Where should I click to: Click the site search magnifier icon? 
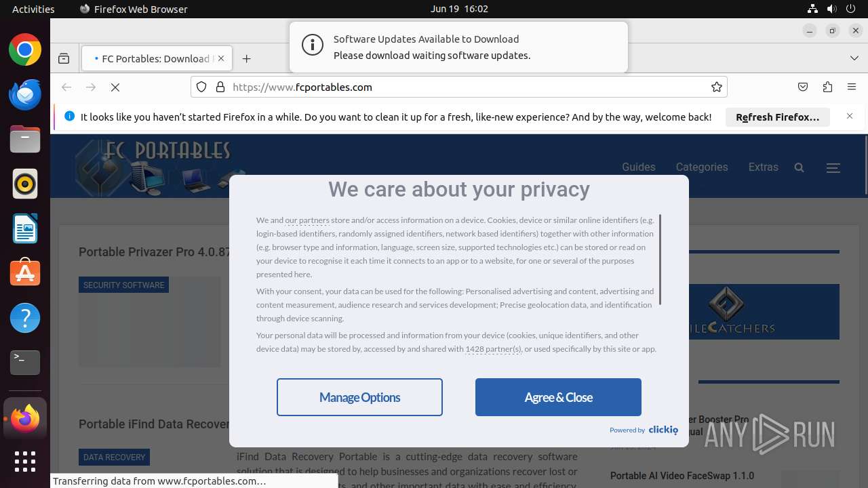click(x=799, y=167)
